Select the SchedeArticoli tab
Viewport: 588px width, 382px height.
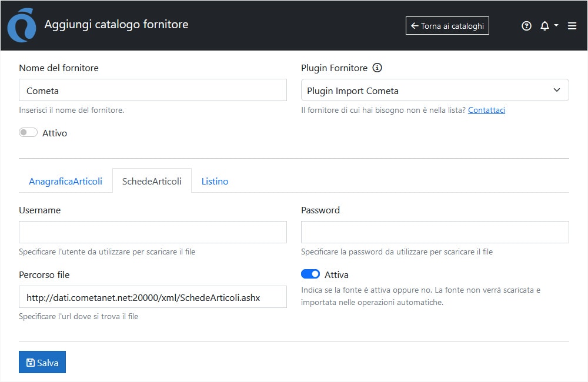[x=152, y=181]
